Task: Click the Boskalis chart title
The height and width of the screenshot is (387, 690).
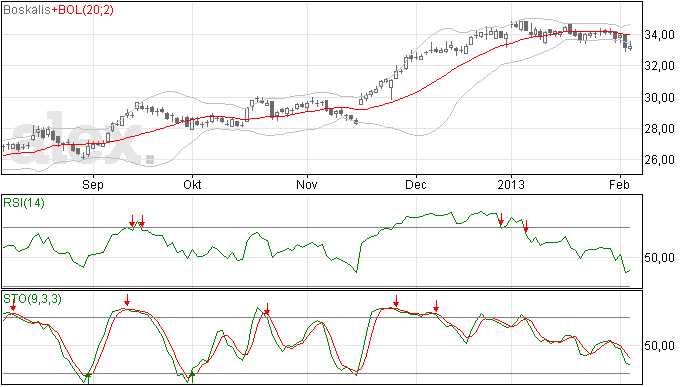Action: point(27,10)
